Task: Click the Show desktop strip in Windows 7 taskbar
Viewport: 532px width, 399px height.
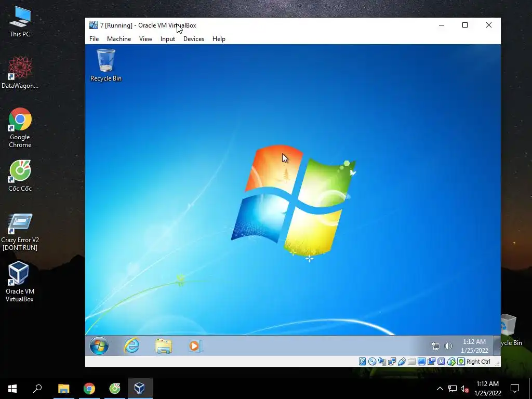Action: 497,345
